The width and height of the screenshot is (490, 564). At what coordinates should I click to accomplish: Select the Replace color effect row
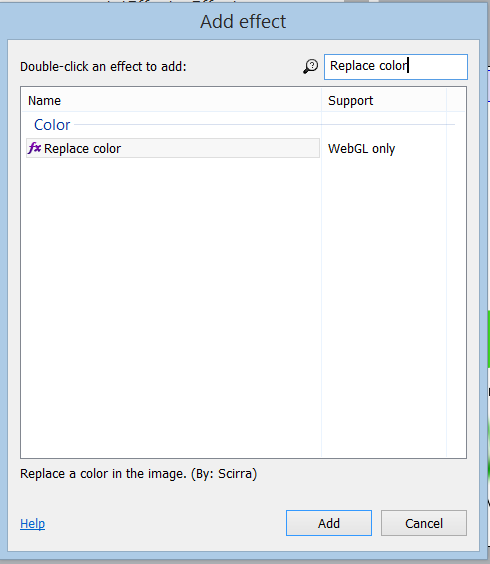(173, 148)
